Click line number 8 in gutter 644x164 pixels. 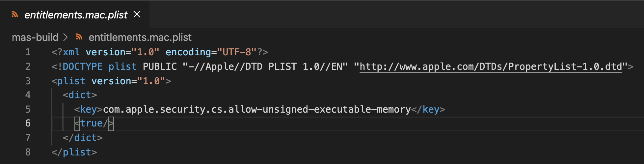tap(28, 152)
